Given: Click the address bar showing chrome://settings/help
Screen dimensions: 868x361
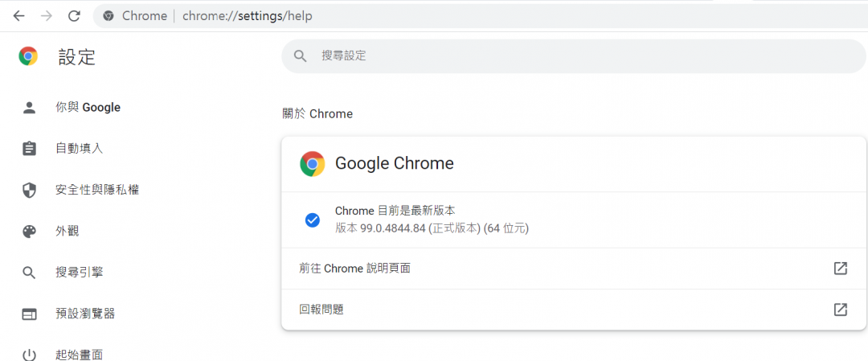Looking at the screenshot, I should tap(482, 16).
